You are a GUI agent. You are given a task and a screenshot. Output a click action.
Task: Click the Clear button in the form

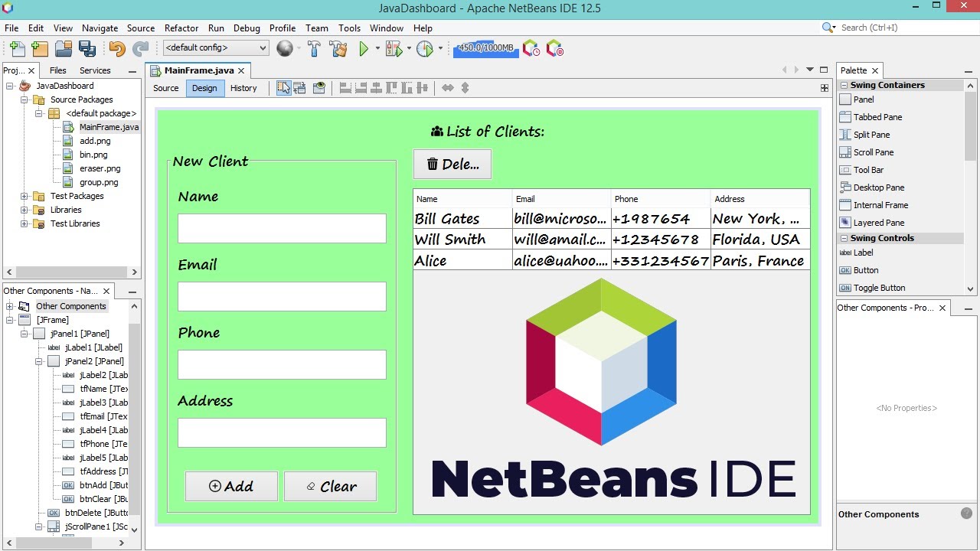coord(330,486)
